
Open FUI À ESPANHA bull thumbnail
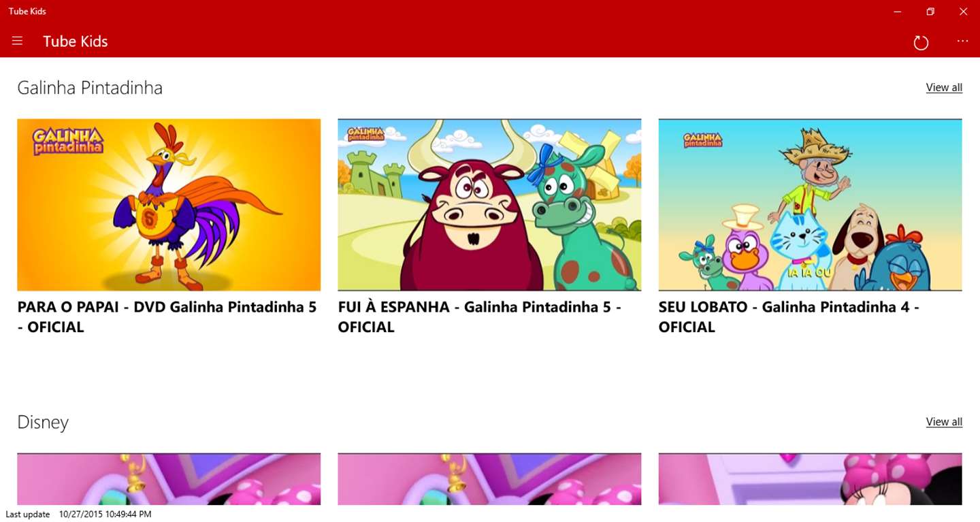pos(489,205)
